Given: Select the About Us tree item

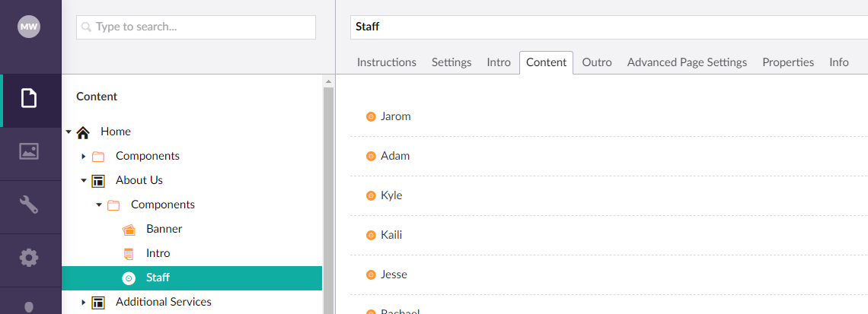Looking at the screenshot, I should click(x=139, y=180).
